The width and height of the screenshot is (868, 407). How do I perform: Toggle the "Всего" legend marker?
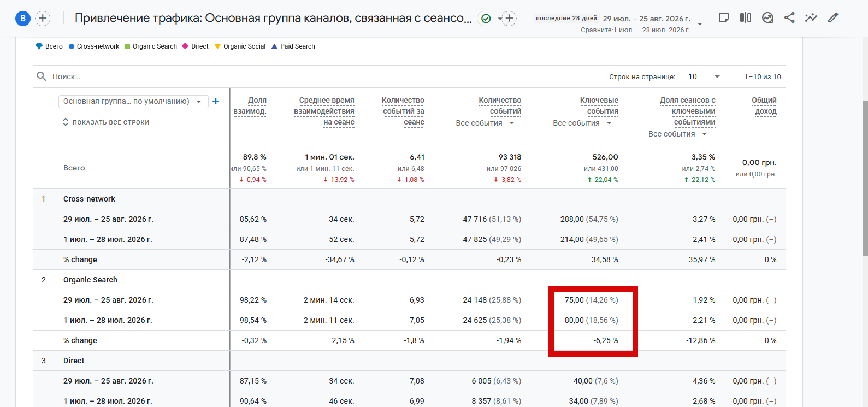(39, 46)
